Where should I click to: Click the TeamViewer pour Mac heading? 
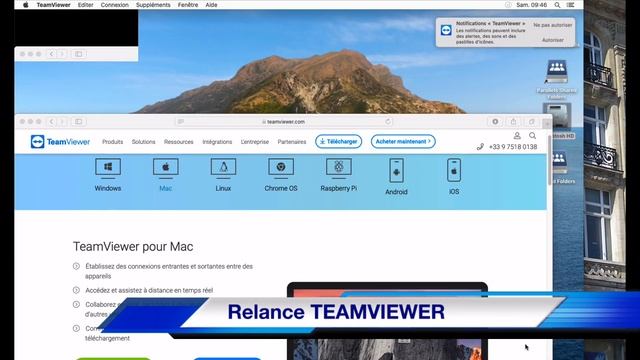click(133, 247)
